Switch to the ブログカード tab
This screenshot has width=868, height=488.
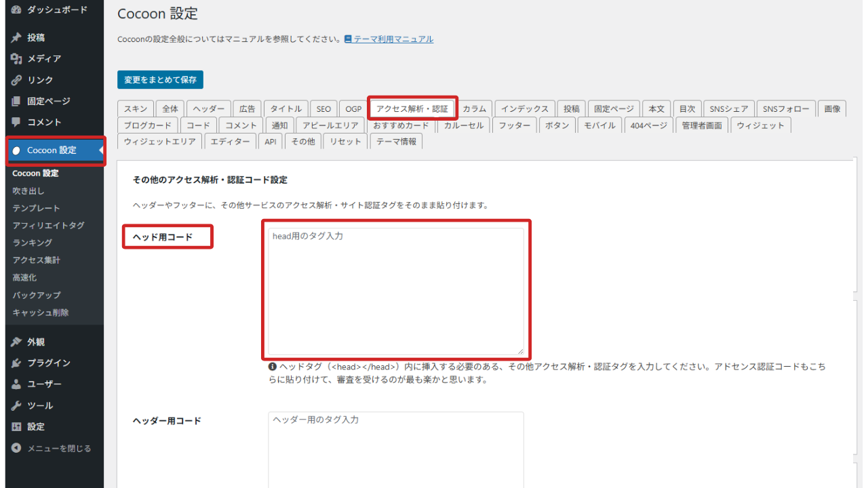[148, 125]
